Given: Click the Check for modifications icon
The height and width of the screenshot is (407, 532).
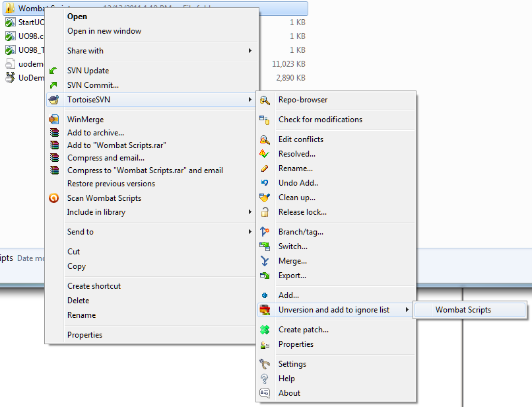Looking at the screenshot, I should [x=265, y=120].
